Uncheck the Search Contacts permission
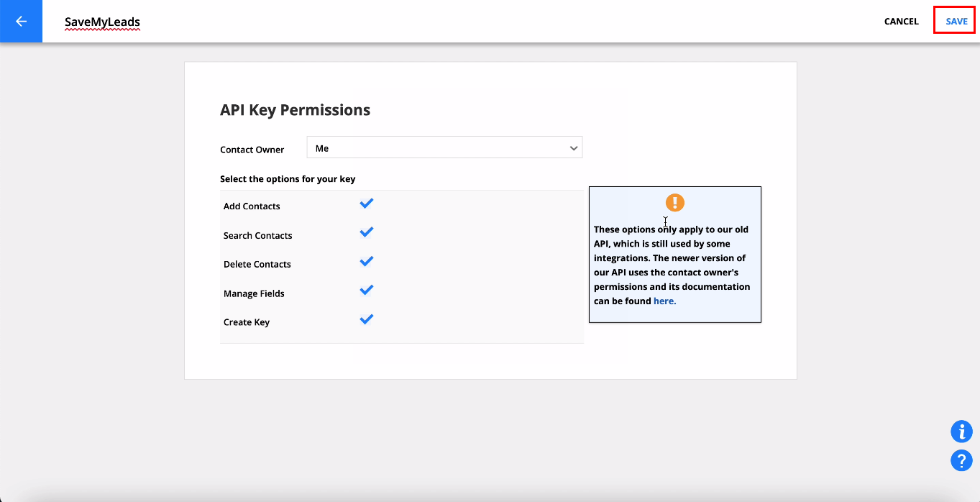Viewport: 980px width, 502px height. [367, 232]
